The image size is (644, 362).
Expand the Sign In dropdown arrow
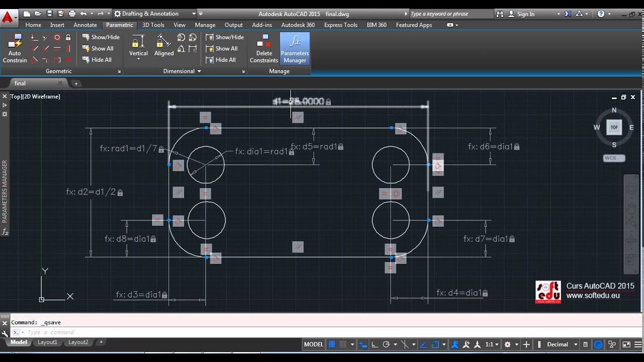point(558,14)
